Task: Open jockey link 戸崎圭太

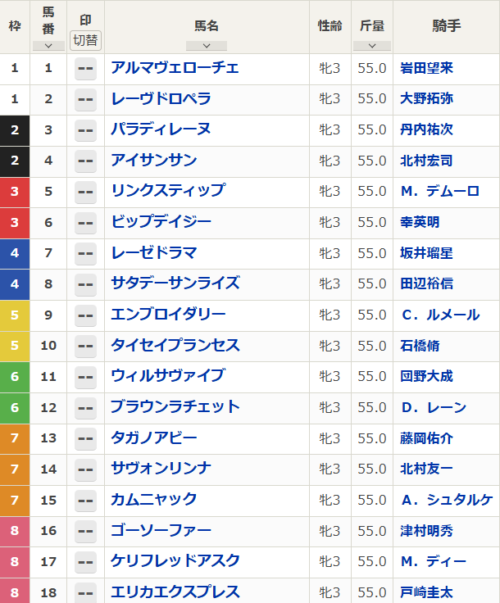Action: click(427, 592)
